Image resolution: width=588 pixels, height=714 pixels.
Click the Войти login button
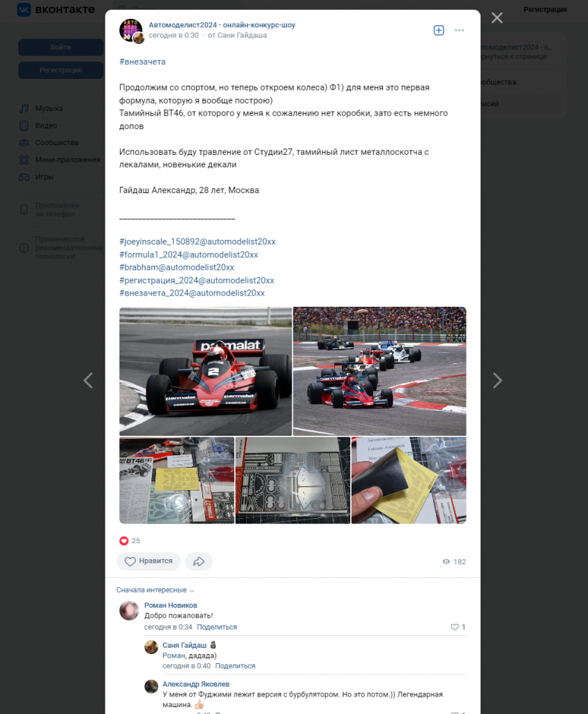click(61, 47)
